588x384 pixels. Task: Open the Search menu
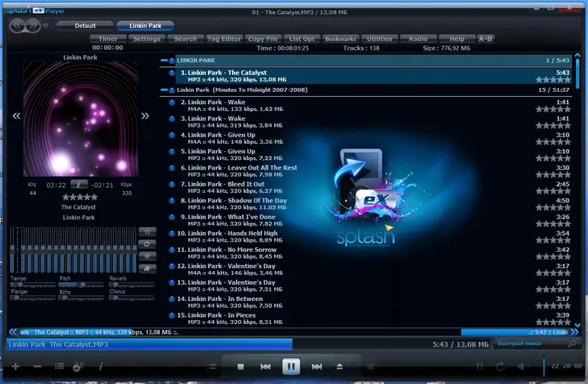[185, 39]
